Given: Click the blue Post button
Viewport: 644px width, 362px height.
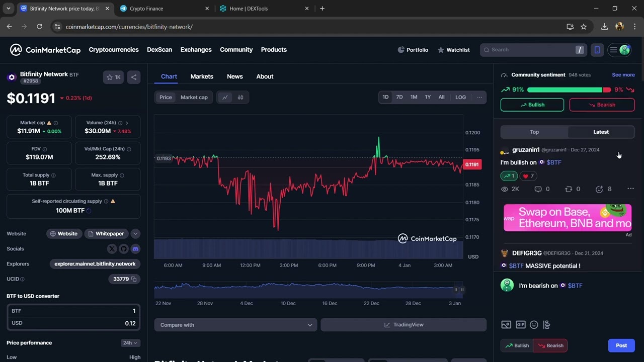Looking at the screenshot, I should [x=621, y=345].
